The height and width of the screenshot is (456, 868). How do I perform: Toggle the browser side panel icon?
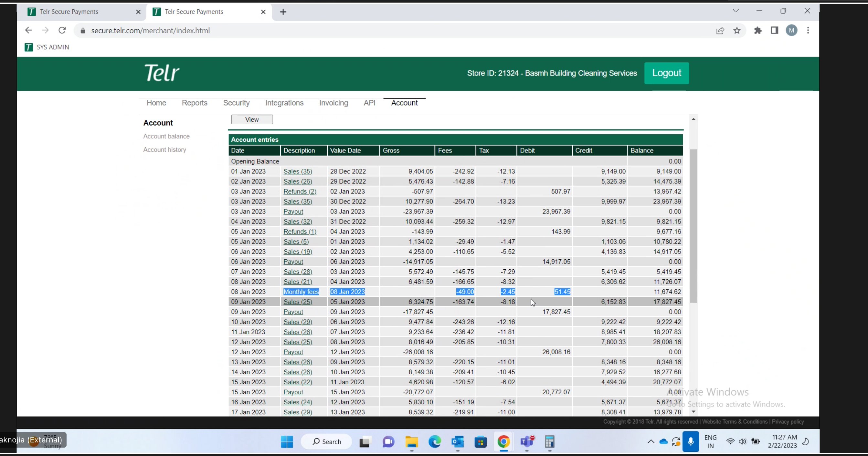774,31
